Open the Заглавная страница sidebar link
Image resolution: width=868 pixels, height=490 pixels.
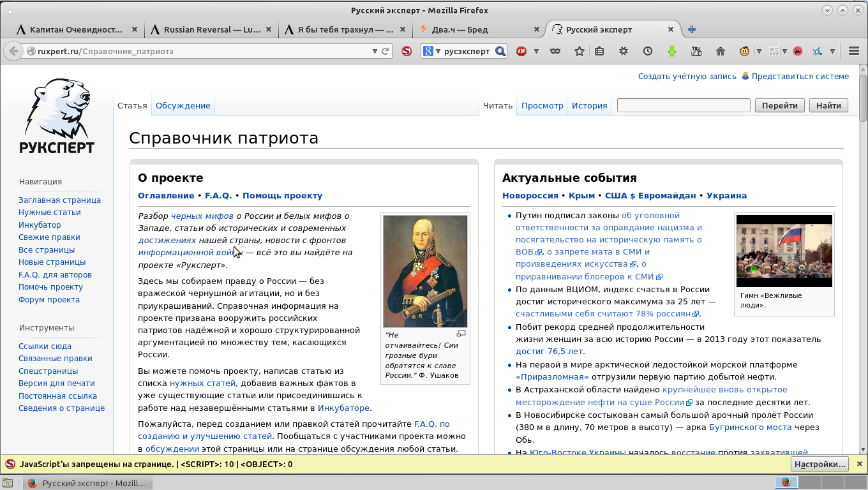[59, 200]
